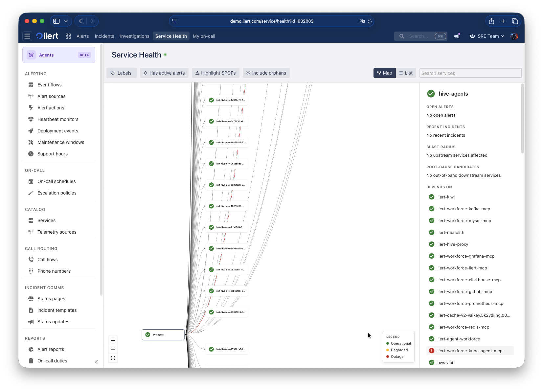Switch to Map view
The width and height of the screenshot is (543, 392).
[385, 73]
